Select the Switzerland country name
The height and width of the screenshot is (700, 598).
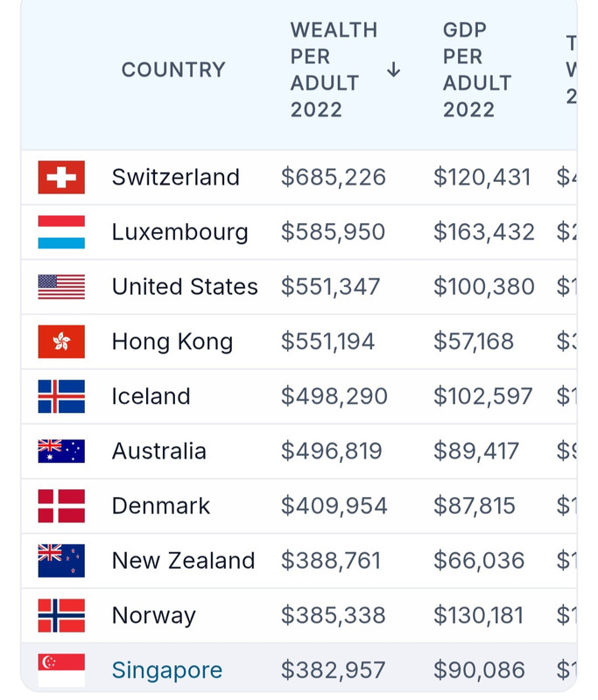tap(175, 178)
